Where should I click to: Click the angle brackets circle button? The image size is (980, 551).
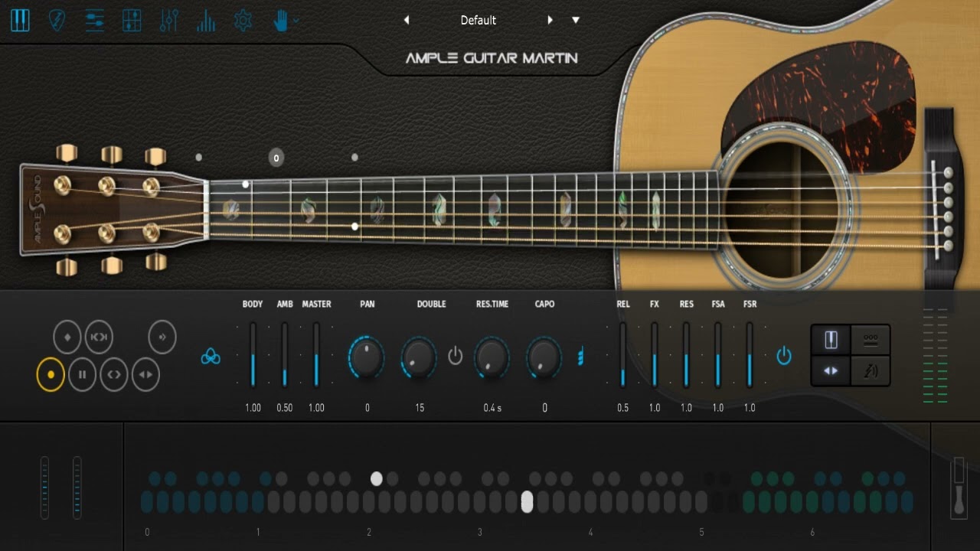point(114,375)
